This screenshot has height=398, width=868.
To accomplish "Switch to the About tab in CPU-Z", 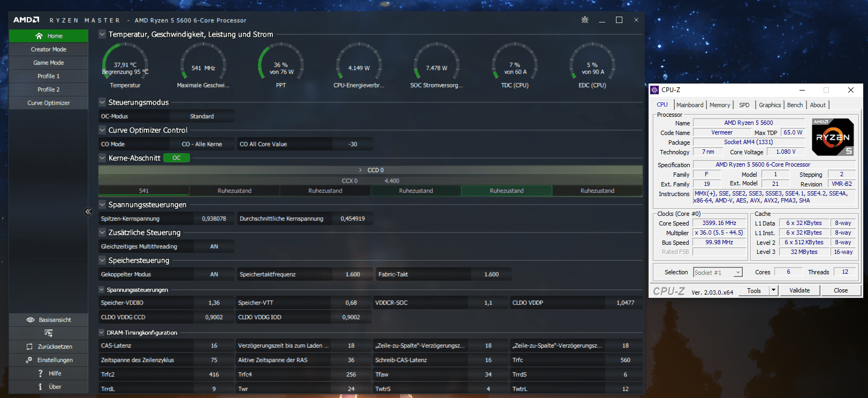I will point(818,105).
